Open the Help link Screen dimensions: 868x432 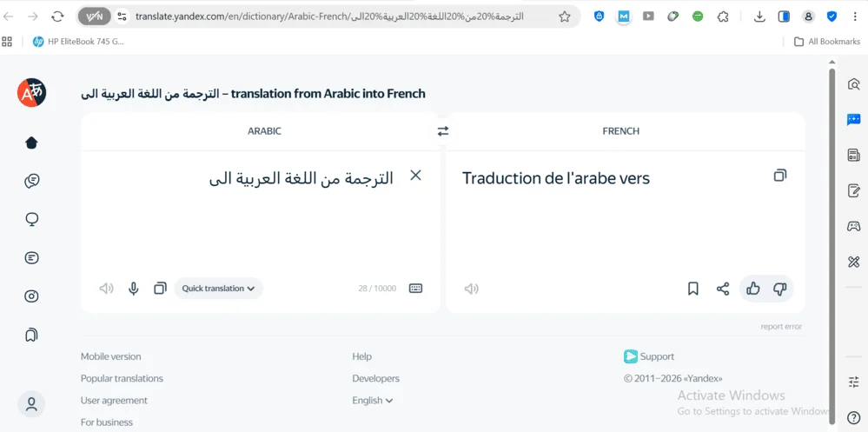362,356
